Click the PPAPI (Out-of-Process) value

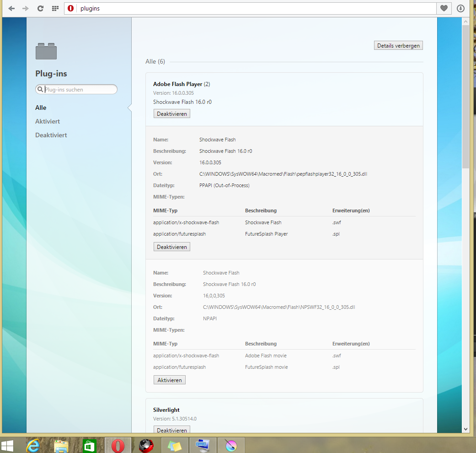(225, 185)
